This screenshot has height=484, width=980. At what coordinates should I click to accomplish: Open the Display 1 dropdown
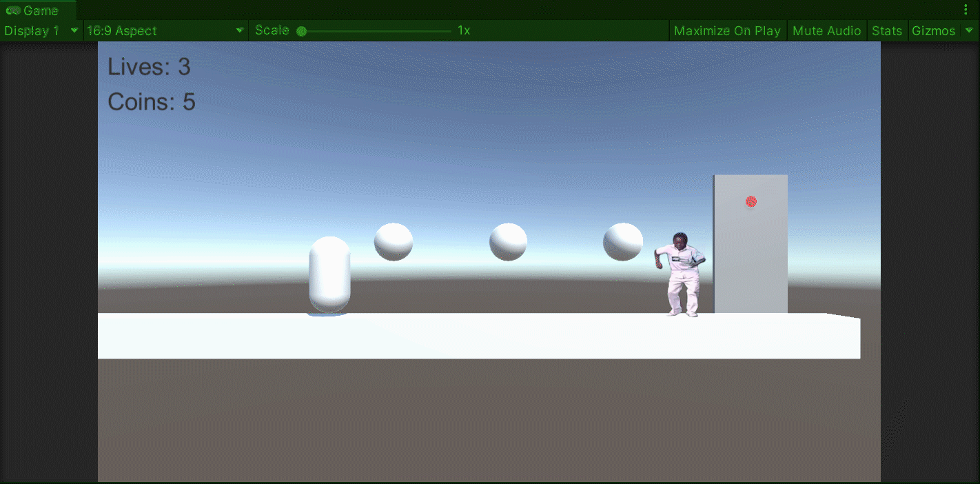coord(38,30)
